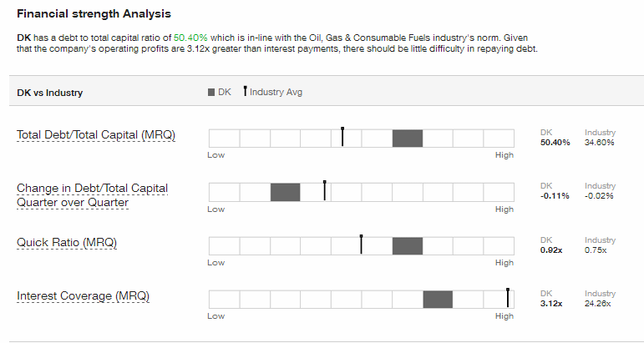Click the Industry Avg marker legend icon
The image size is (644, 343).
pyautogui.click(x=246, y=91)
